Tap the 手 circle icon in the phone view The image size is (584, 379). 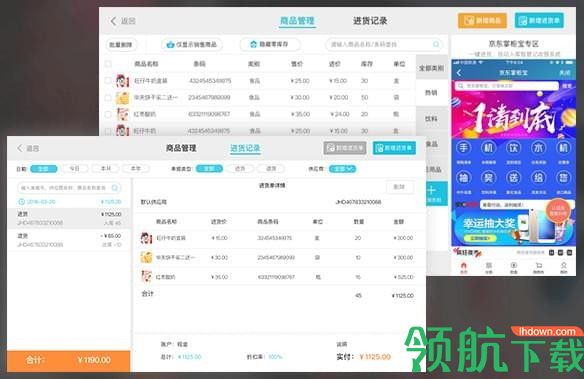click(463, 148)
